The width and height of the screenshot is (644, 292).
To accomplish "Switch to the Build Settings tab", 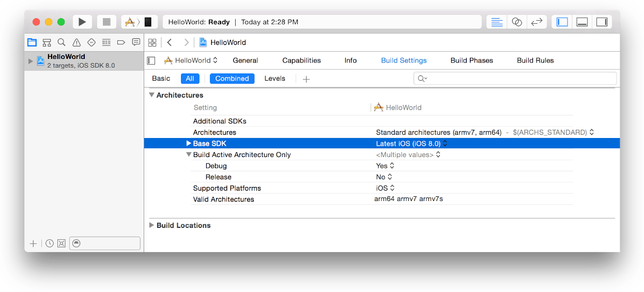I will (x=404, y=60).
